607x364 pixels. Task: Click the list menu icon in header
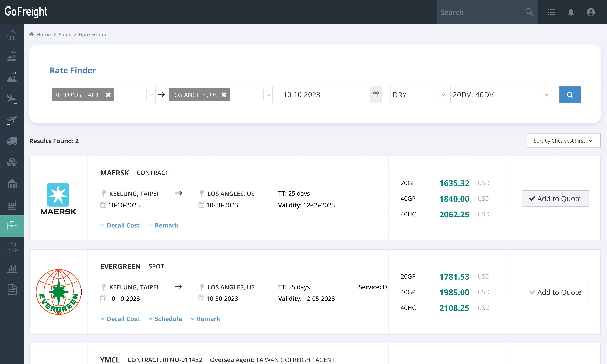click(551, 12)
